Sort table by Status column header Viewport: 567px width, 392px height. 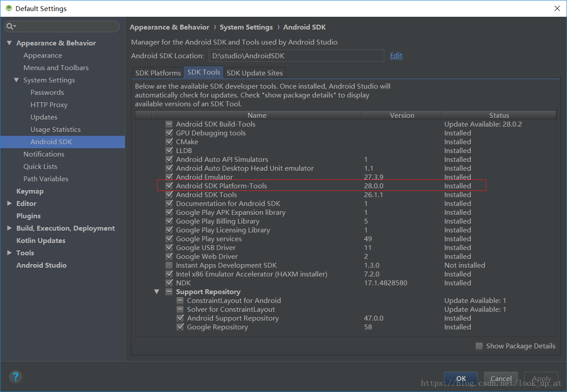[x=499, y=116]
